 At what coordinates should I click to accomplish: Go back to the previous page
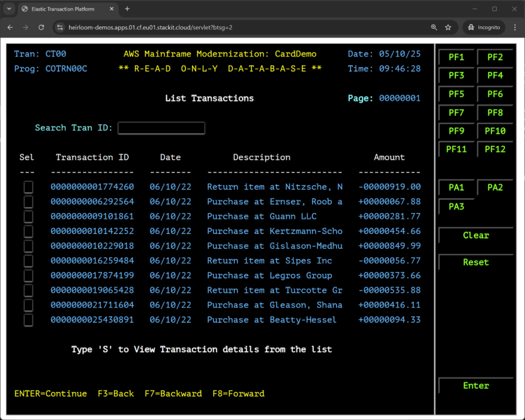10,28
